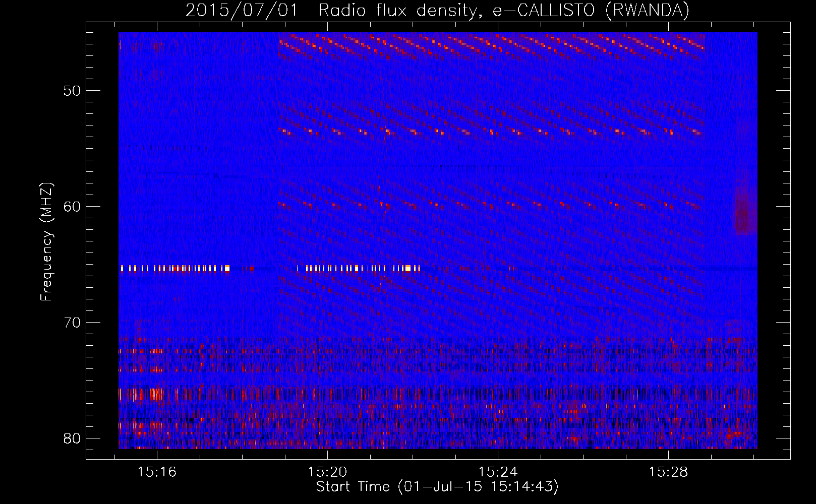Click the Start Time (01-Jul-15 15:14:43) label

pyautogui.click(x=437, y=487)
